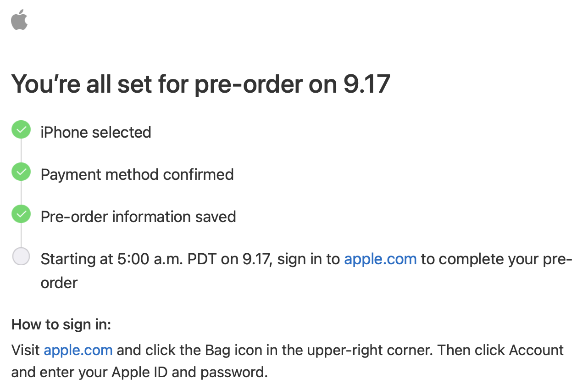This screenshot has height=390, width=588.
Task: Click the wrapped word 'order' below step text
Action: (59, 283)
